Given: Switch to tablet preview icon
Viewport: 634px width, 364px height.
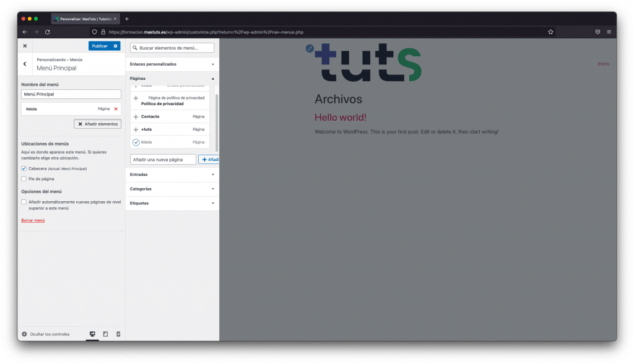Looking at the screenshot, I should click(105, 334).
